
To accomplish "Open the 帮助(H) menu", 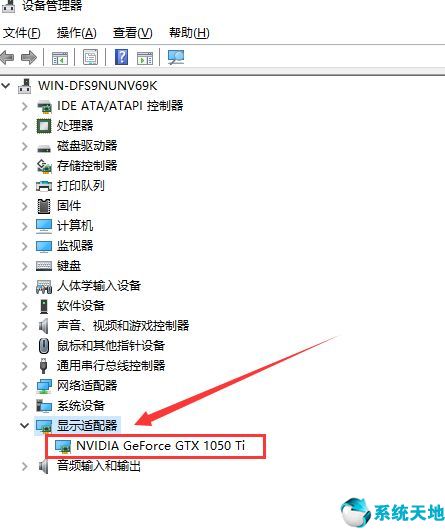I will point(189,33).
